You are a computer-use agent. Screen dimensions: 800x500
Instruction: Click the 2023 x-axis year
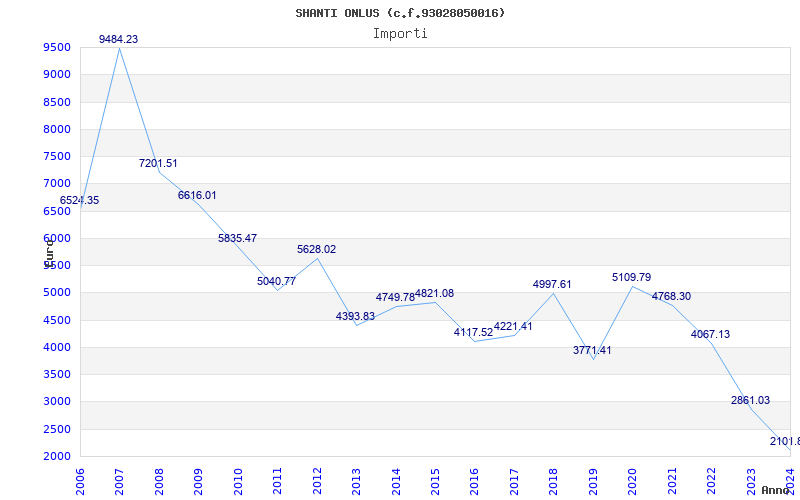click(751, 482)
